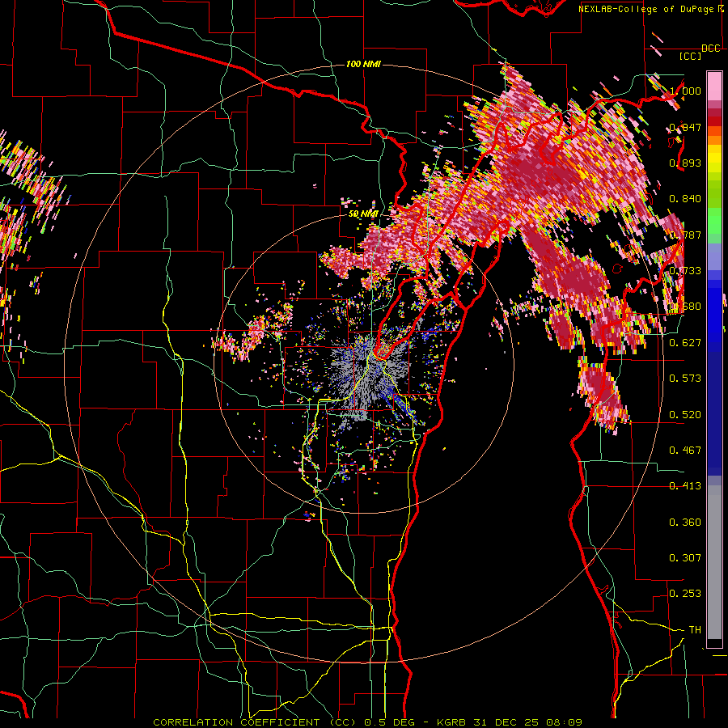Click the 0.307 scale value

click(x=685, y=558)
